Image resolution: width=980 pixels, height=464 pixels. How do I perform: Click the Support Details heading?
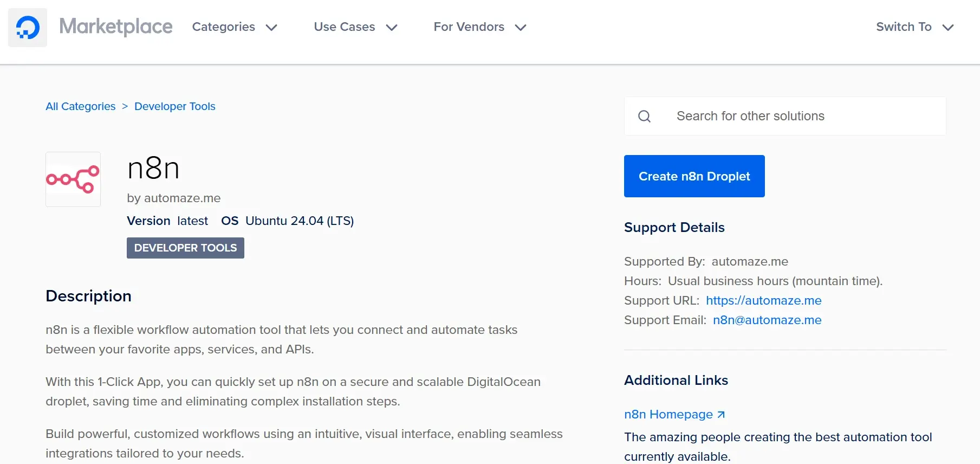coord(674,227)
